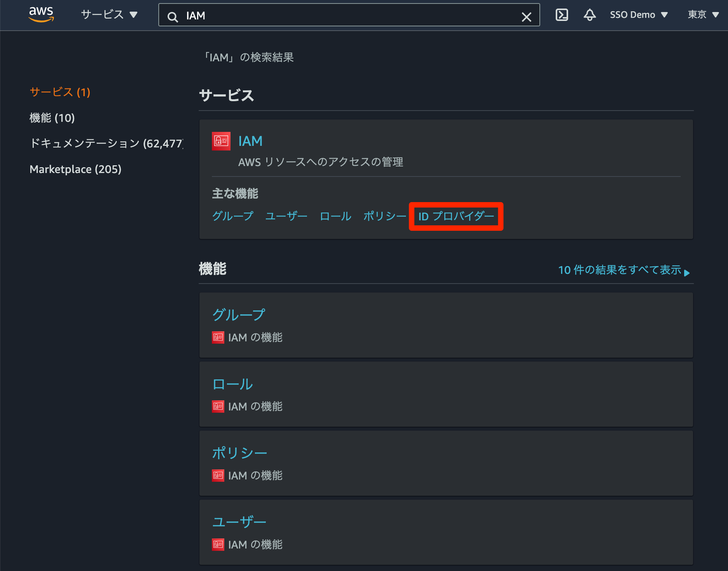Open the SSO Demo account dropdown
This screenshot has width=728, height=571.
coord(639,15)
